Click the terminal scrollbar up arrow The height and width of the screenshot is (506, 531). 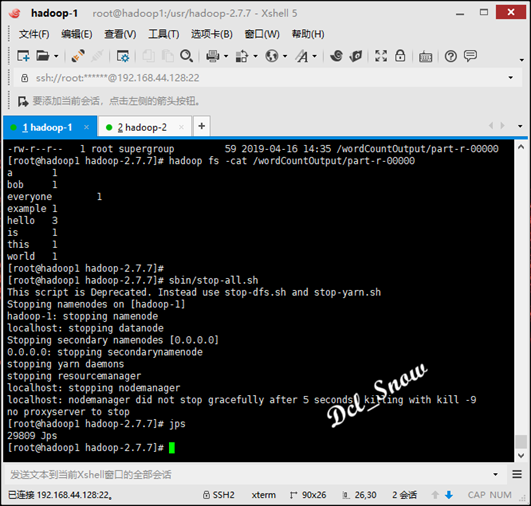coord(521,147)
